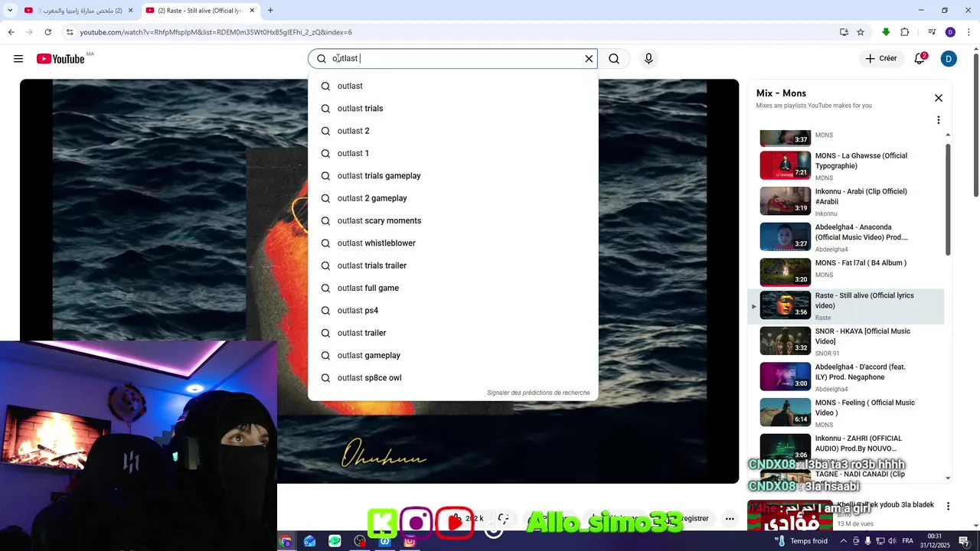Play Inkonnu - ZAHRI Official Audio

coord(846,448)
